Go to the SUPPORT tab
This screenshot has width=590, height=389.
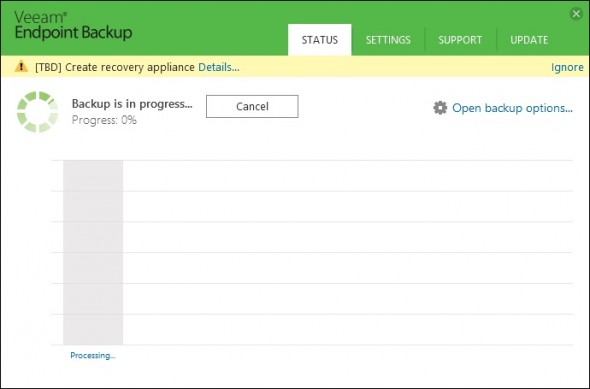click(x=460, y=40)
